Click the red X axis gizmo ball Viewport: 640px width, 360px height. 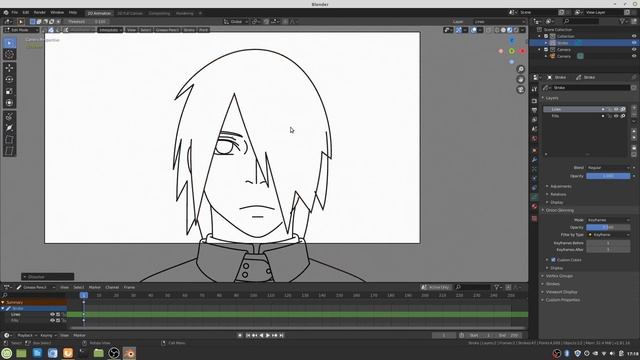coord(522,51)
